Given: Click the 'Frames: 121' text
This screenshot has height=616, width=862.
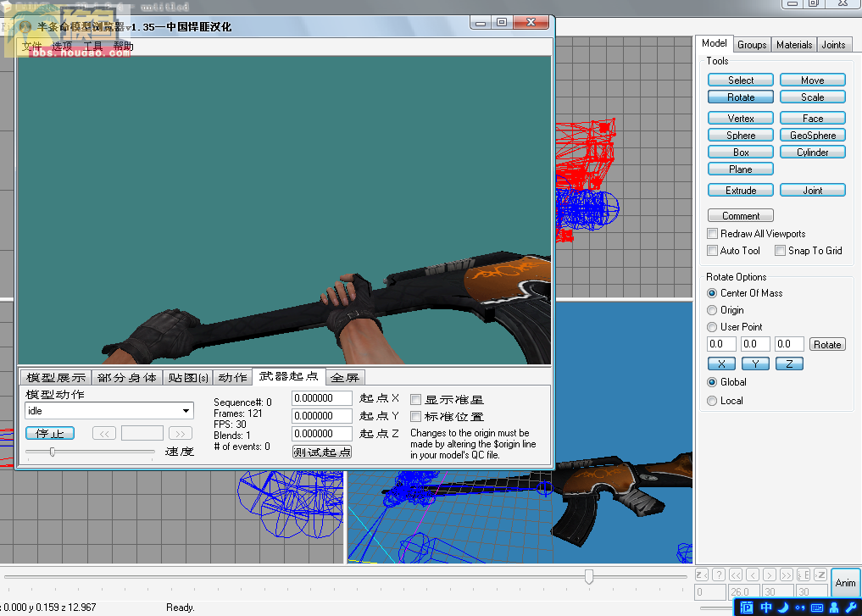Looking at the screenshot, I should click(238, 413).
